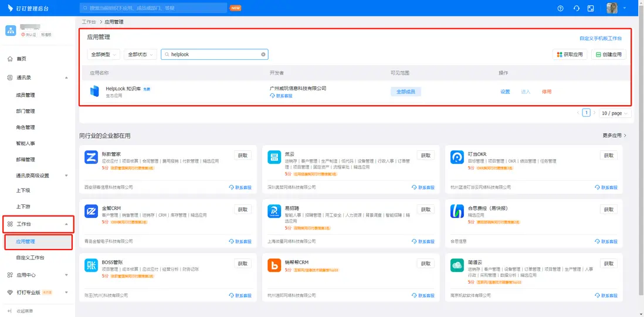The width and height of the screenshot is (644, 317).
Task: Click 设置 for HelpLook 知识库
Action: (505, 92)
